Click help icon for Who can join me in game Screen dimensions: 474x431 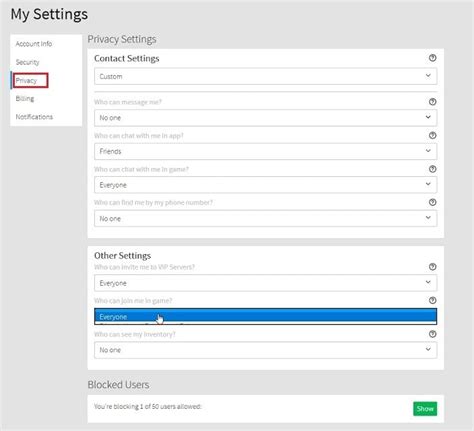point(432,300)
